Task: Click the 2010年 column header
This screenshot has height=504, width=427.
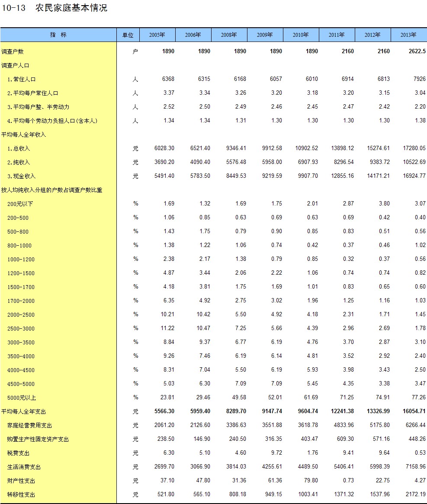Action: [x=301, y=35]
